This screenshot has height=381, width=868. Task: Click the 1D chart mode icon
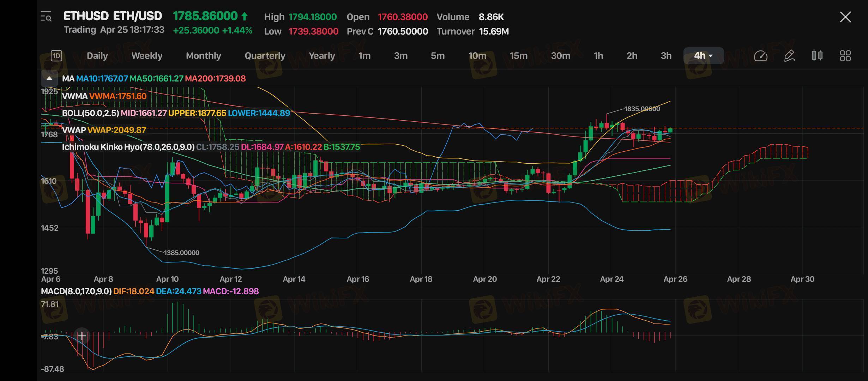pyautogui.click(x=56, y=56)
